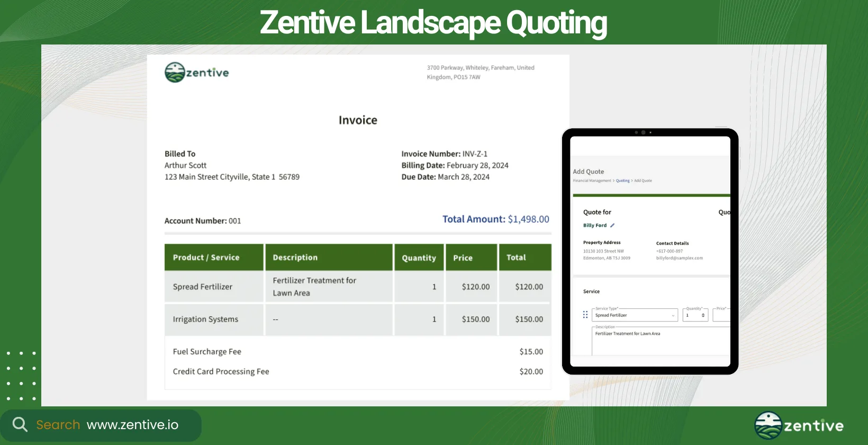Click the Zentive Landscape Quoting title
Screen dimensions: 868x445
tap(433, 23)
